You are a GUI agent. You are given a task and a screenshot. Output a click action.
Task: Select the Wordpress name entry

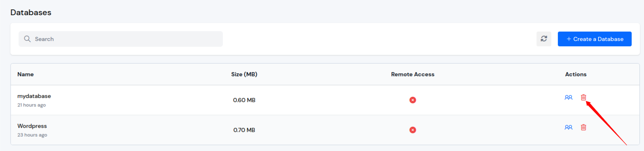click(x=32, y=126)
